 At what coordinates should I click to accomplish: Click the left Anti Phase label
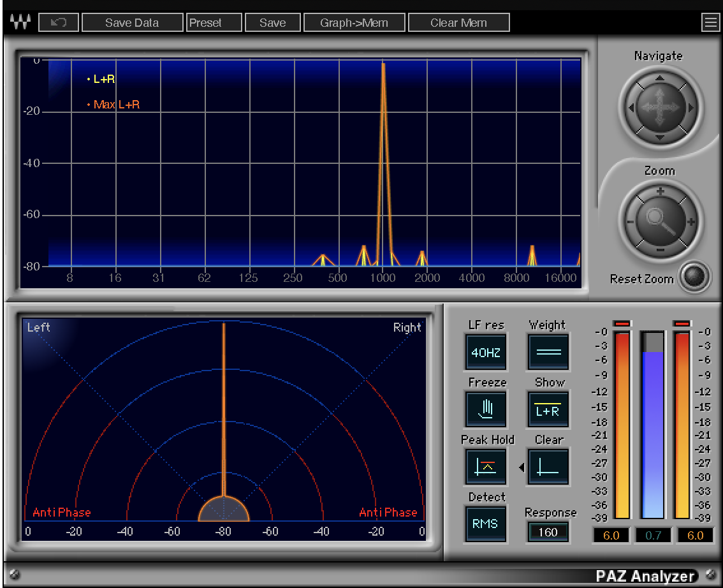click(x=62, y=512)
